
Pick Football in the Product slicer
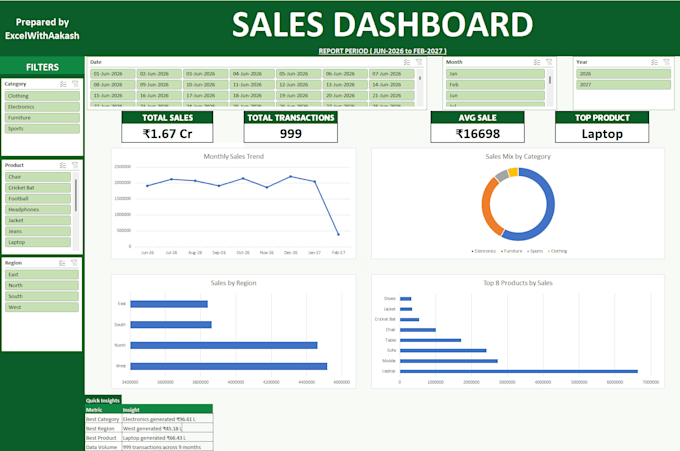pyautogui.click(x=38, y=199)
